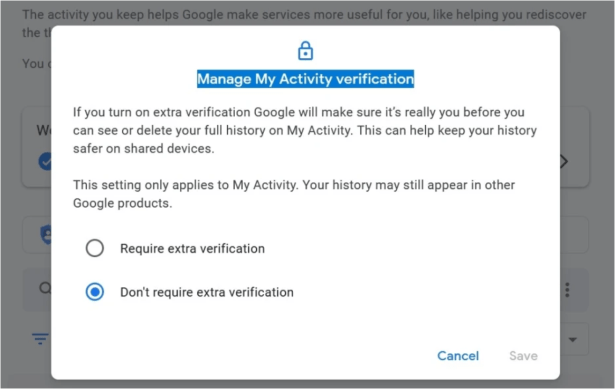
Task: Click the blue checkmark icon behind dialog
Action: click(45, 162)
